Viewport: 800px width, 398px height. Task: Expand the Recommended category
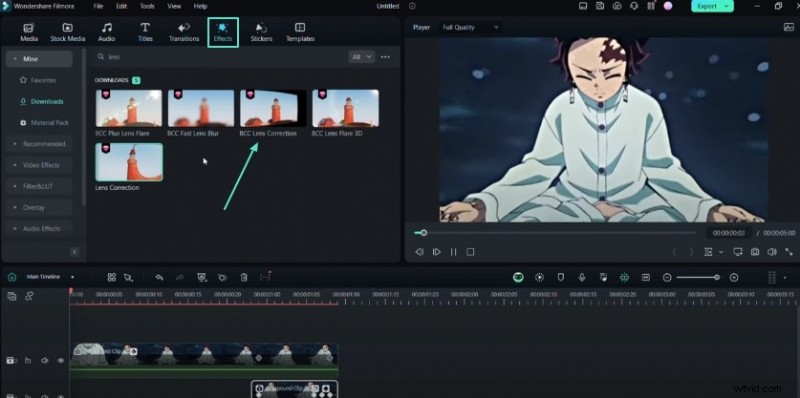coord(39,144)
